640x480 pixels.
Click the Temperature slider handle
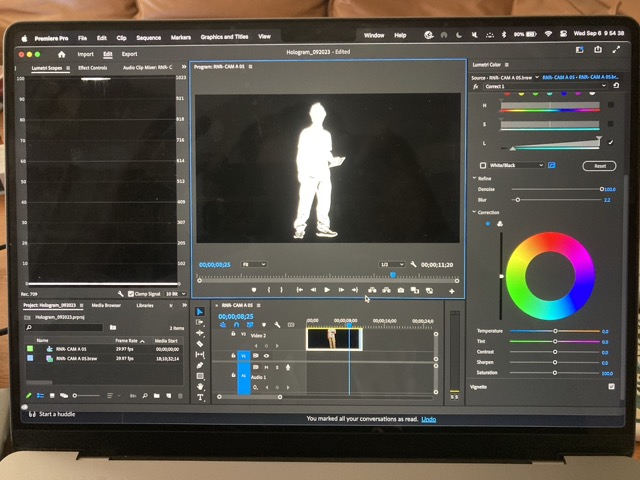tap(555, 331)
